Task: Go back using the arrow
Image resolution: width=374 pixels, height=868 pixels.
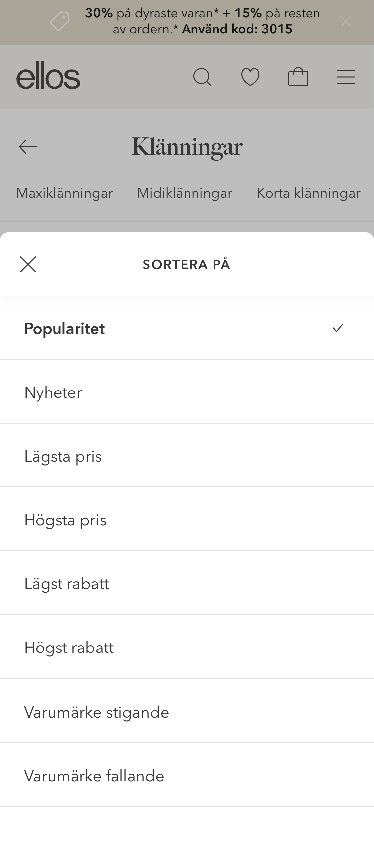Action: 27,146
